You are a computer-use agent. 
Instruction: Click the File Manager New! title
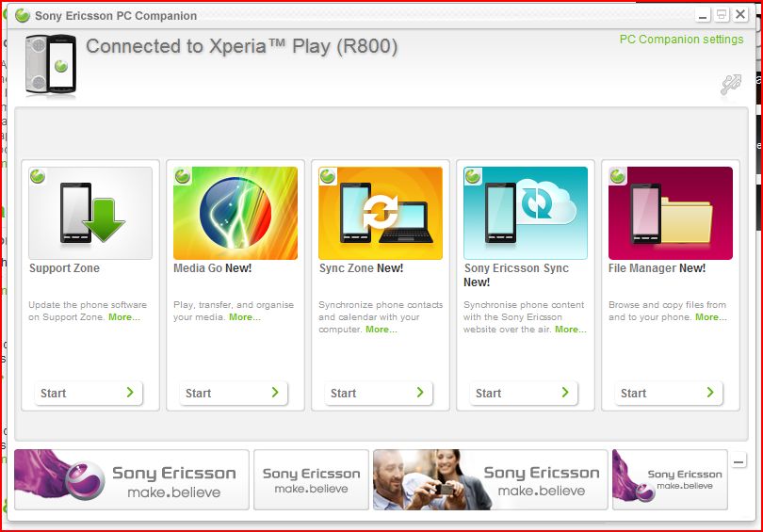(657, 268)
